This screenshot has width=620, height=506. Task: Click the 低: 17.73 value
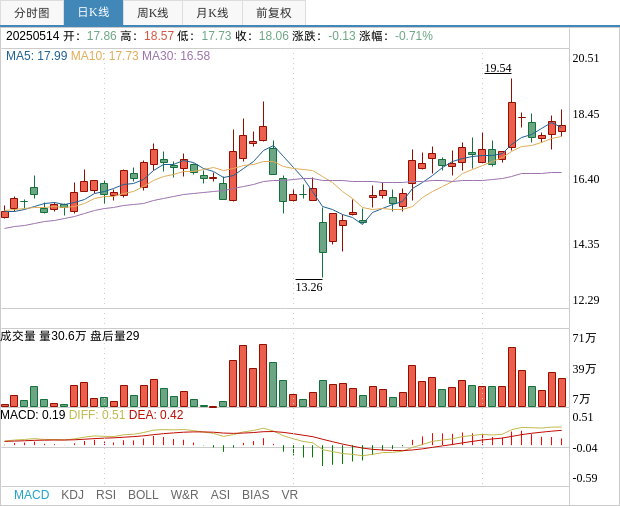pyautogui.click(x=204, y=36)
